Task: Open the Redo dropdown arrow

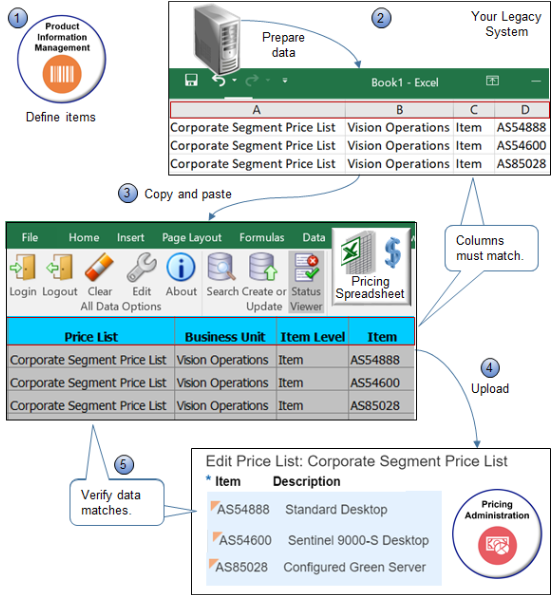Action: (268, 80)
